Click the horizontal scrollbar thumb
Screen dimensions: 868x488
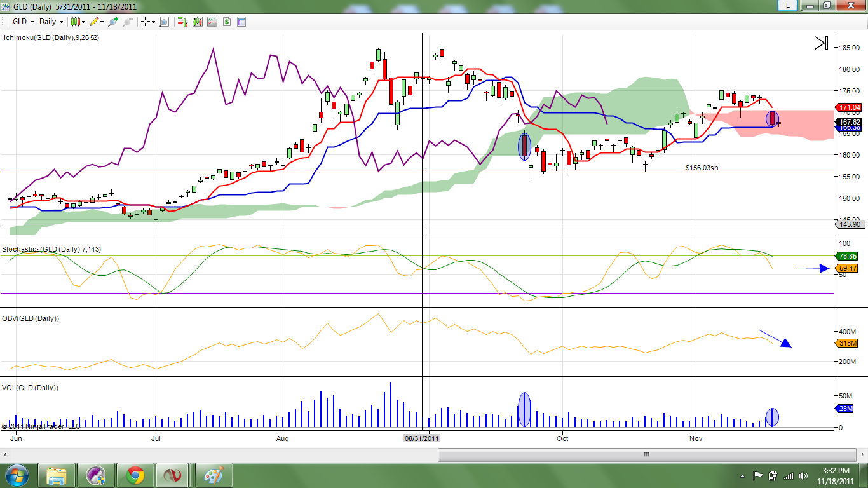click(646, 455)
